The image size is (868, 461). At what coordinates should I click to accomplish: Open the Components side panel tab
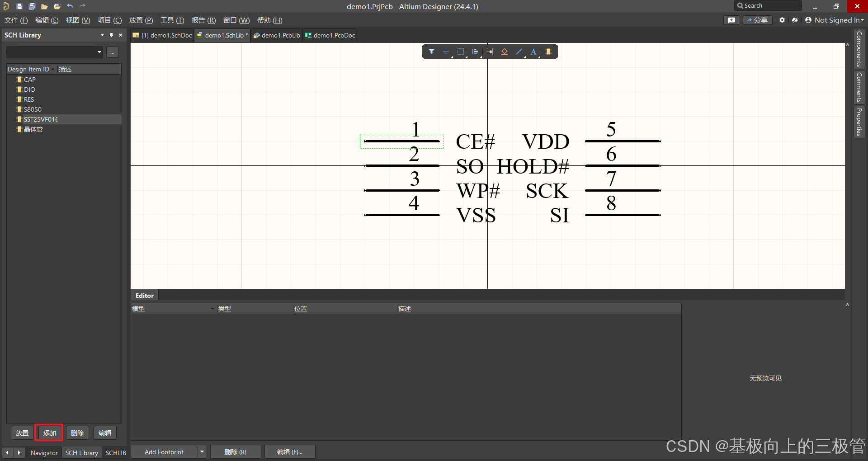(x=859, y=49)
